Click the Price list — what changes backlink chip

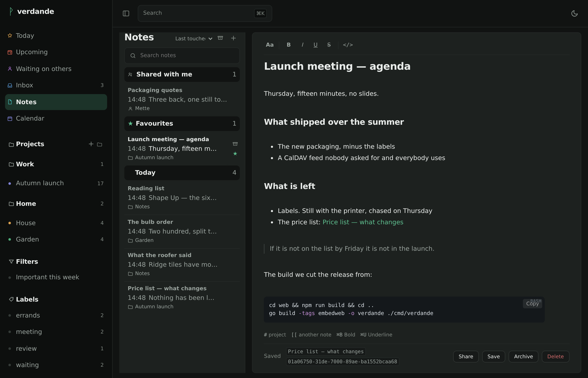tap(326, 352)
